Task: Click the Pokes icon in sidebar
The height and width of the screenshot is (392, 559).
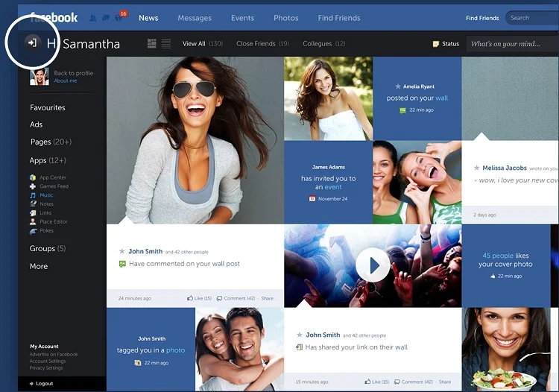Action: click(33, 231)
